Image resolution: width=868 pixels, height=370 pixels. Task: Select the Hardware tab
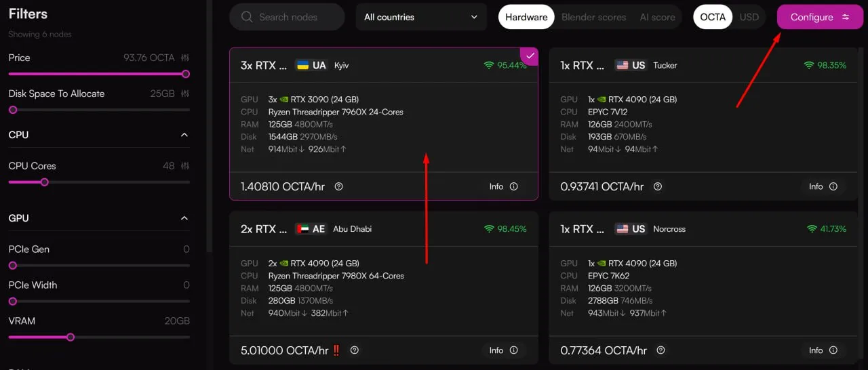click(526, 17)
